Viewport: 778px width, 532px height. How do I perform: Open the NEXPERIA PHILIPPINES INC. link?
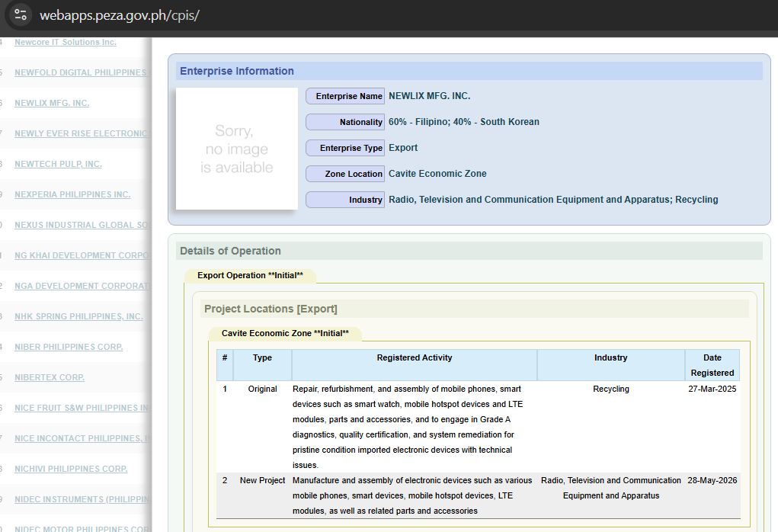(72, 194)
